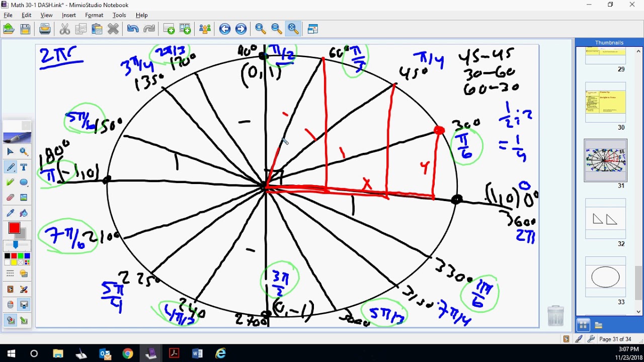644x362 pixels.
Task: Pick the green color swatch
Action: (x=21, y=256)
